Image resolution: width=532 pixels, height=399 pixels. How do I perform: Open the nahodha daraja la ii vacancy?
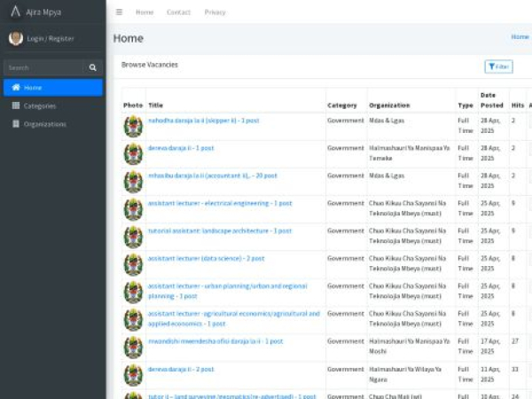pyautogui.click(x=203, y=121)
